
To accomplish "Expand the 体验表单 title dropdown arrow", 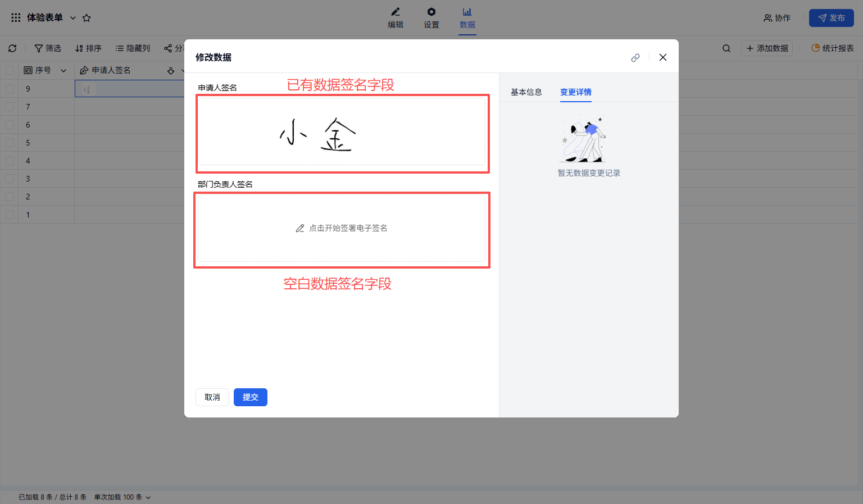I will pyautogui.click(x=73, y=18).
